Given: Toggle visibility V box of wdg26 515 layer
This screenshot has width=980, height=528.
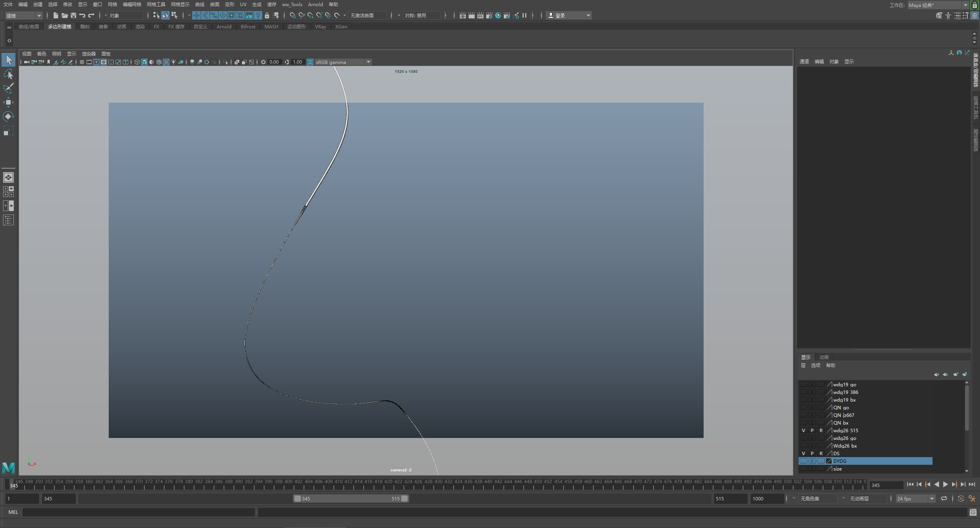Looking at the screenshot, I should [x=804, y=430].
